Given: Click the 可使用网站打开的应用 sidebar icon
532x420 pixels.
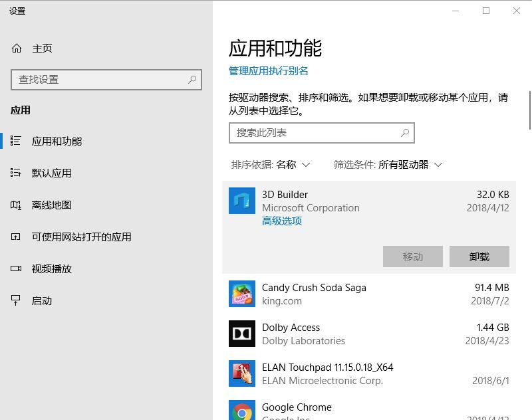Looking at the screenshot, I should (15, 237).
